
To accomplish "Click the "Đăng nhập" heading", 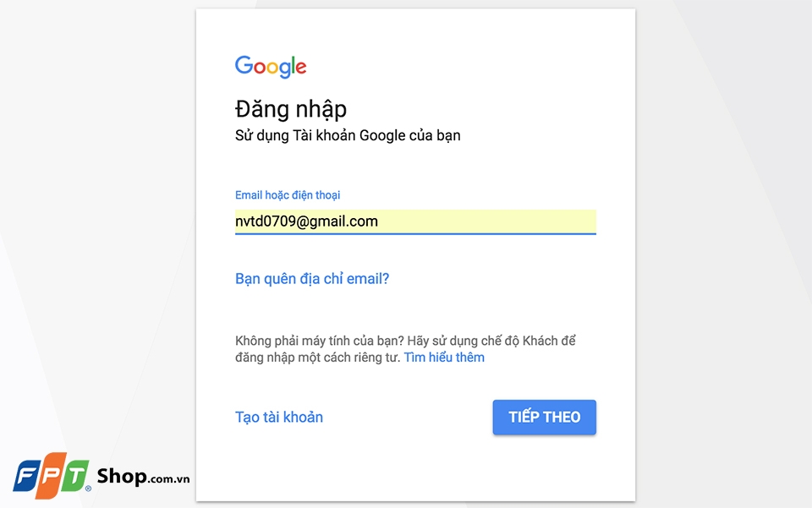I will click(x=291, y=109).
